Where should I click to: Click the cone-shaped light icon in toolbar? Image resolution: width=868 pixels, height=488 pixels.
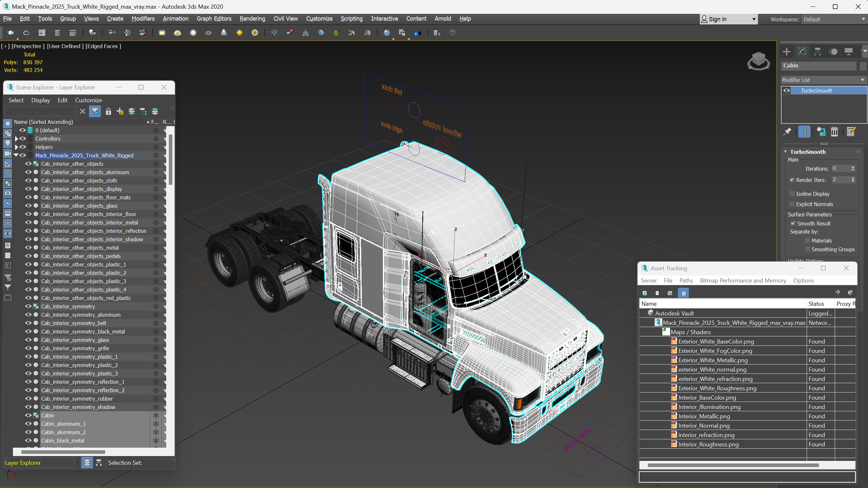(224, 33)
